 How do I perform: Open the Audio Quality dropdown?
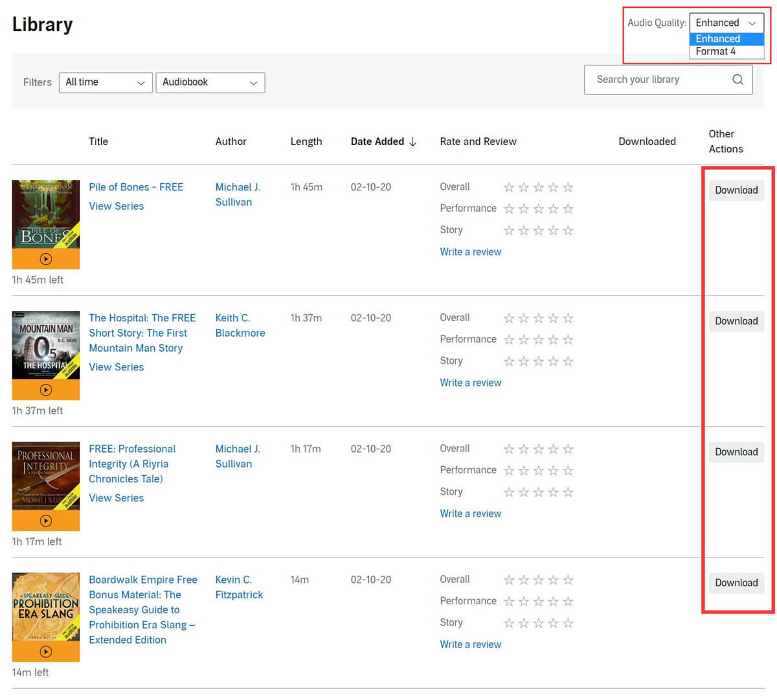(x=726, y=23)
